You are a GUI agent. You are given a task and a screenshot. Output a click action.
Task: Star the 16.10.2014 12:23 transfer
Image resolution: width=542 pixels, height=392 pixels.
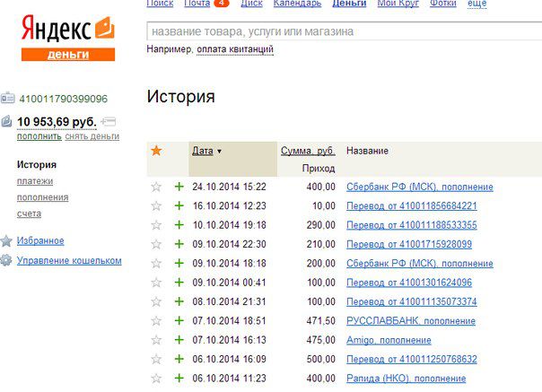click(156, 206)
